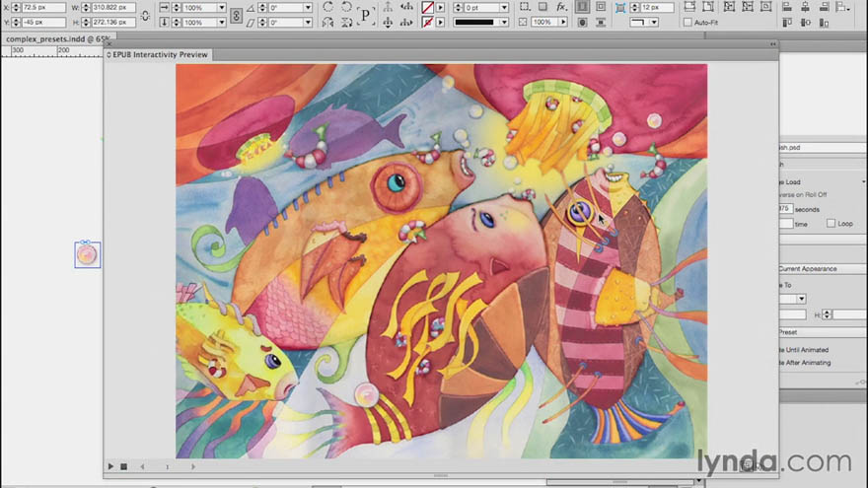Open the corner shape dropdown

(654, 23)
